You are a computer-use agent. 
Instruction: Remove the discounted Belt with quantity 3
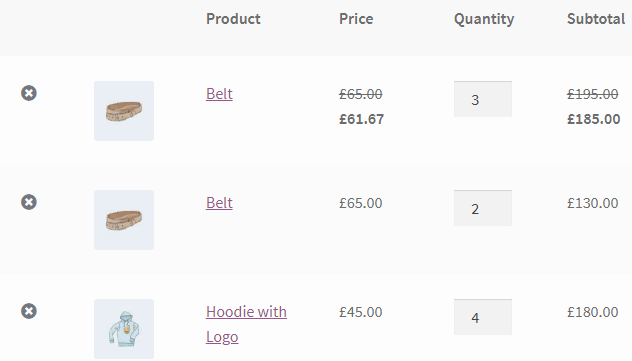click(x=29, y=93)
